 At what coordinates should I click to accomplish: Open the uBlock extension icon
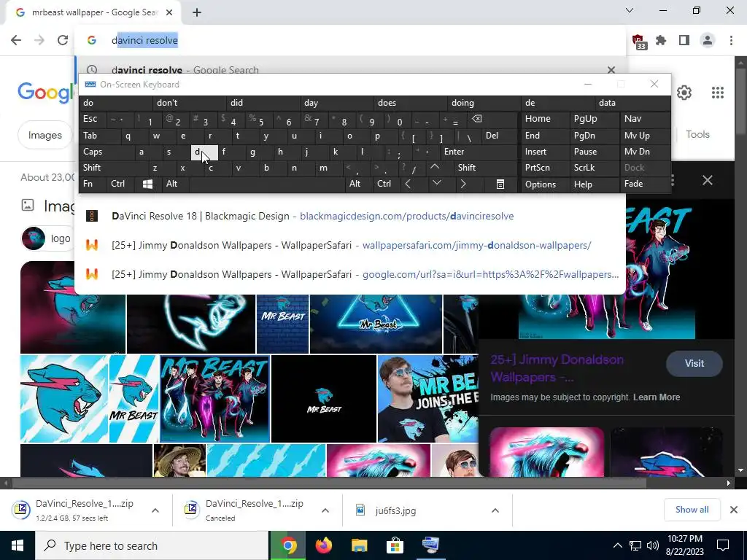[x=639, y=42]
